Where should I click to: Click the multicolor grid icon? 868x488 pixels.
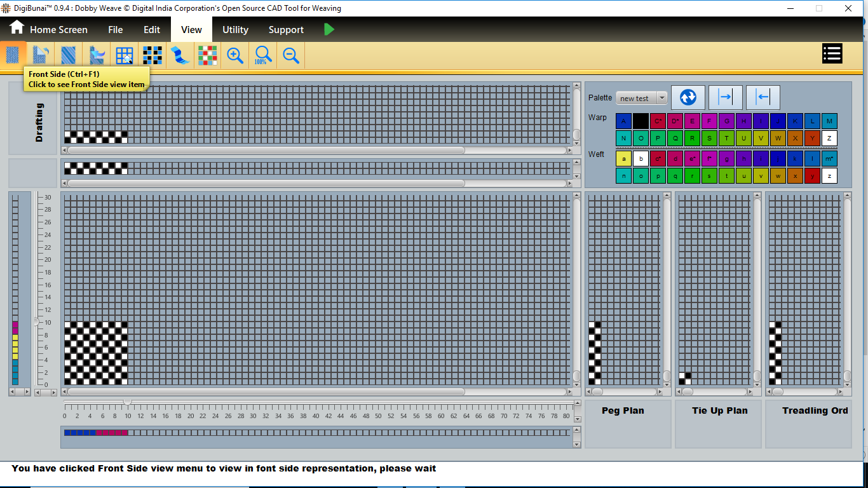[x=207, y=55]
